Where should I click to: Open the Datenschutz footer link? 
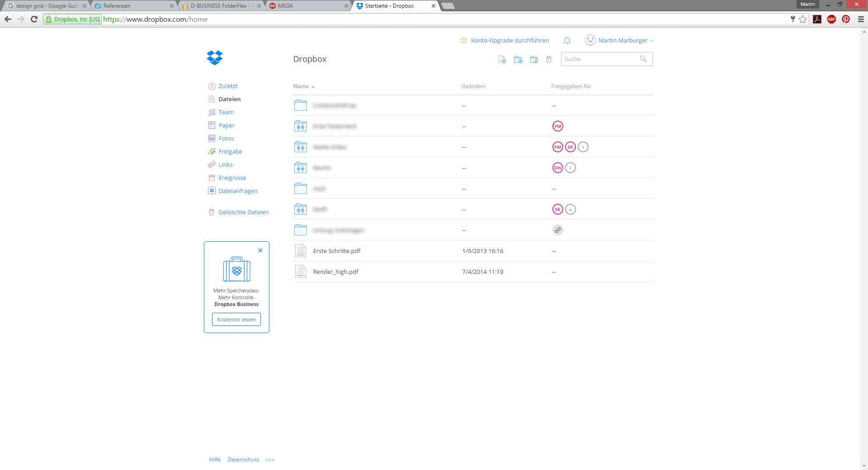pyautogui.click(x=243, y=460)
